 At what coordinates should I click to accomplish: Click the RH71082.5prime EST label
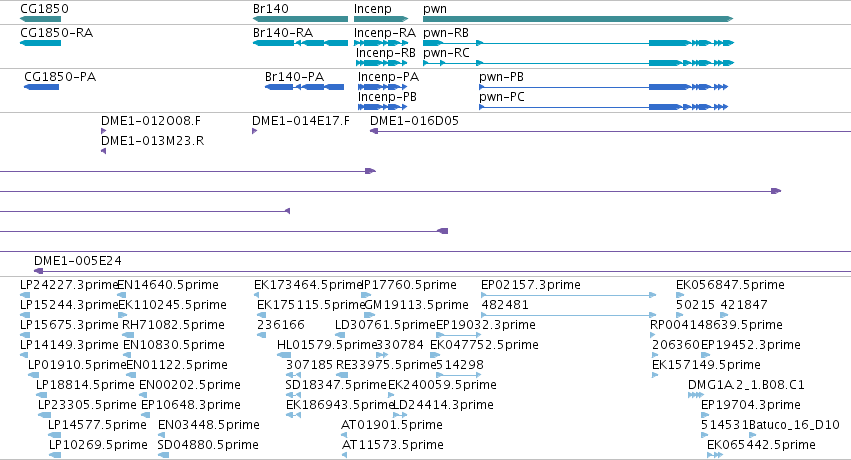point(173,325)
